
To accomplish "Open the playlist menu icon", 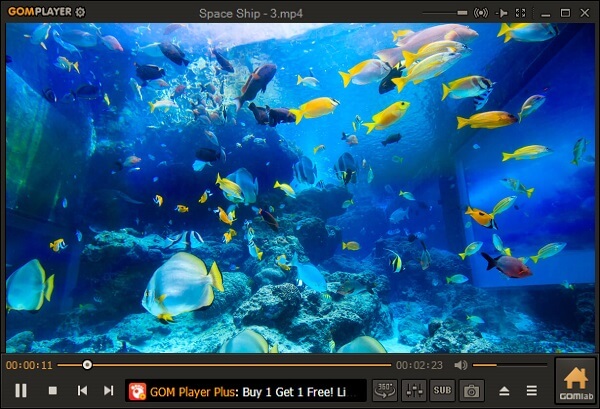I will 532,390.
